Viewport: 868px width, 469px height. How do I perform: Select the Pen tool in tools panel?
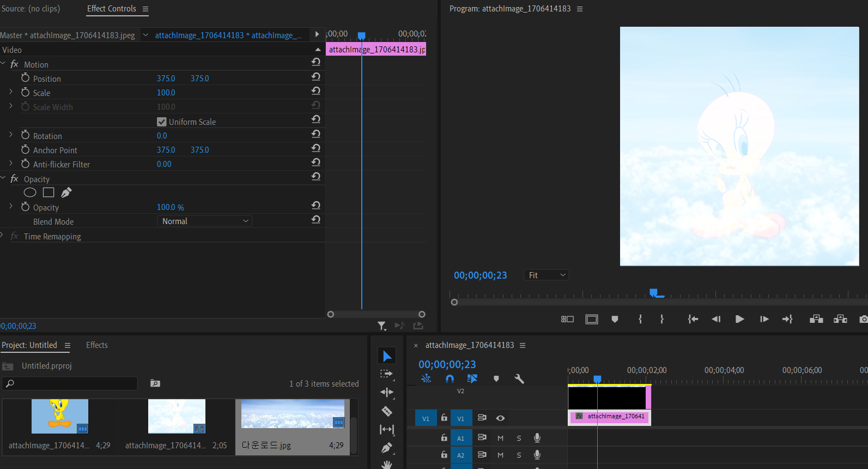(x=387, y=448)
